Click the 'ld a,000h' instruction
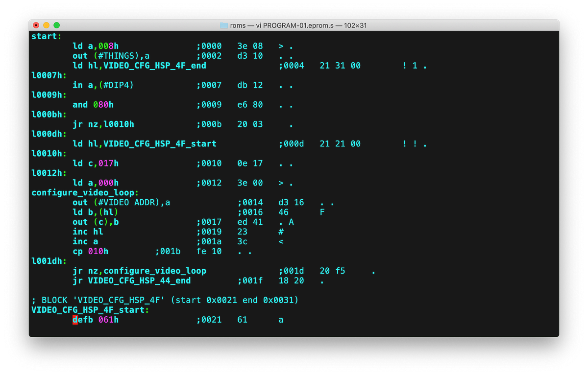Viewport: 588px width, 375px height. [x=96, y=183]
